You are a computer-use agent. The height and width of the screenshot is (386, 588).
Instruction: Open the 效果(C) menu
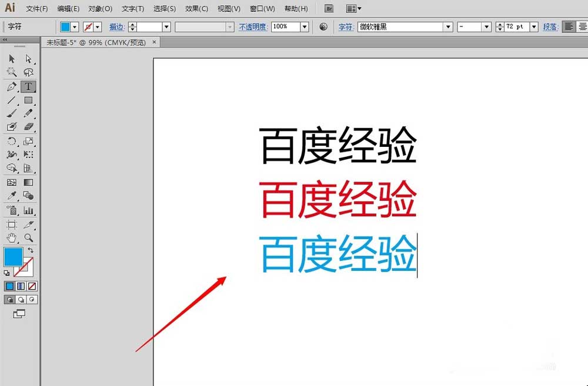(197, 9)
